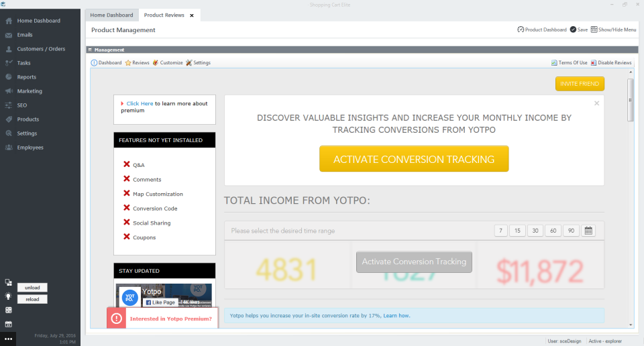The width and height of the screenshot is (644, 346).
Task: Open the Customize toolbar item
Action: pos(168,63)
